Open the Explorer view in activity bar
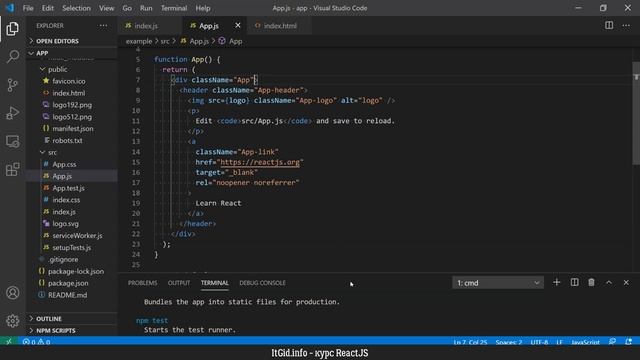Image resolution: width=640 pixels, height=360 pixels. (x=12, y=29)
